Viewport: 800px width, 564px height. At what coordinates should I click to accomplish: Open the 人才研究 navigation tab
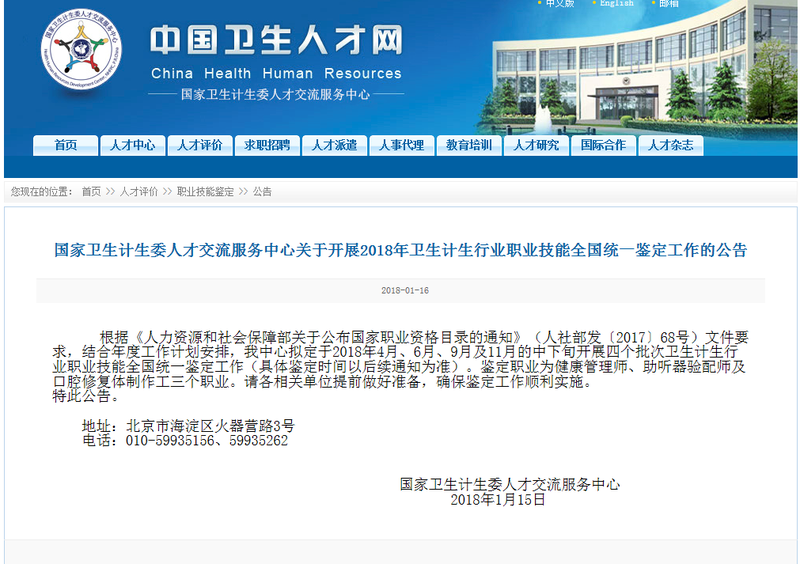[536, 145]
